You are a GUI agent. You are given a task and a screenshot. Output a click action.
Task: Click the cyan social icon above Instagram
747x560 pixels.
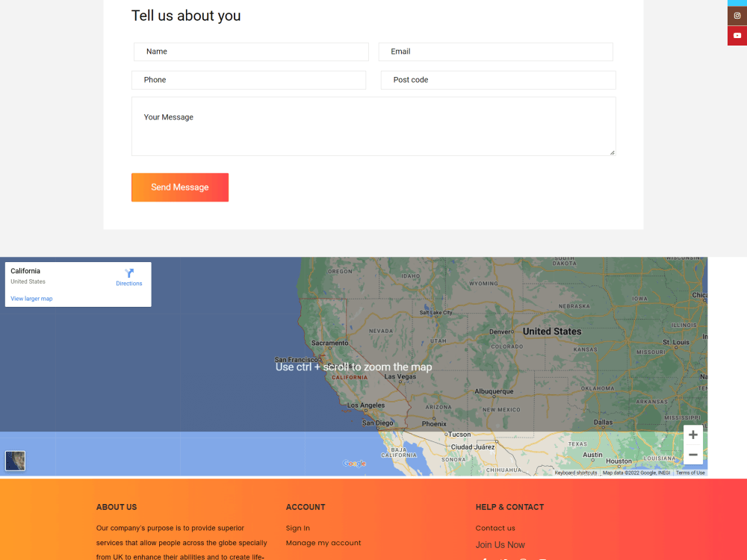click(737, 1)
